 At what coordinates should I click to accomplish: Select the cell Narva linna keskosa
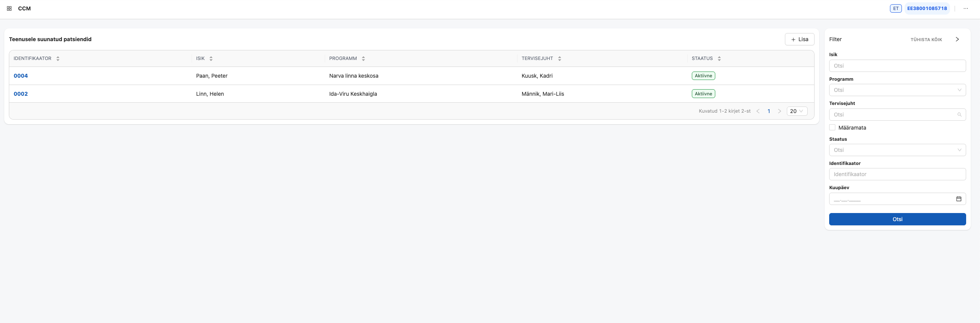pos(354,76)
